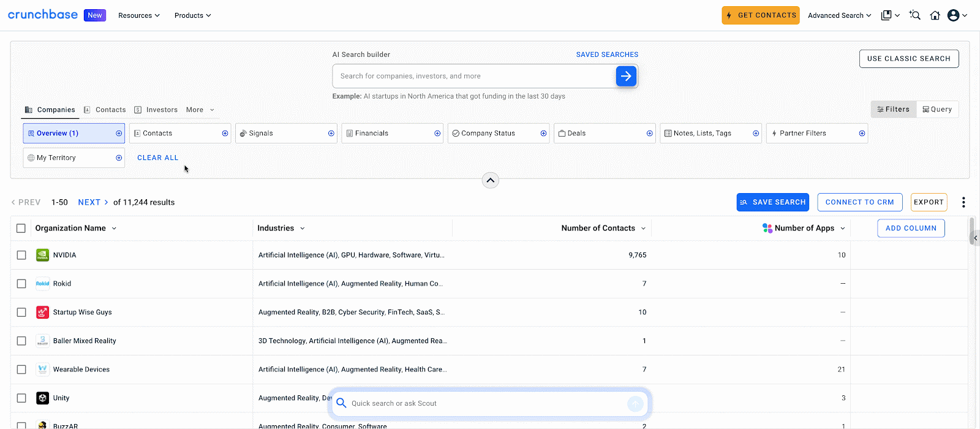Switch to the Investors tab
Viewport: 980px width, 429px height.
156,110
